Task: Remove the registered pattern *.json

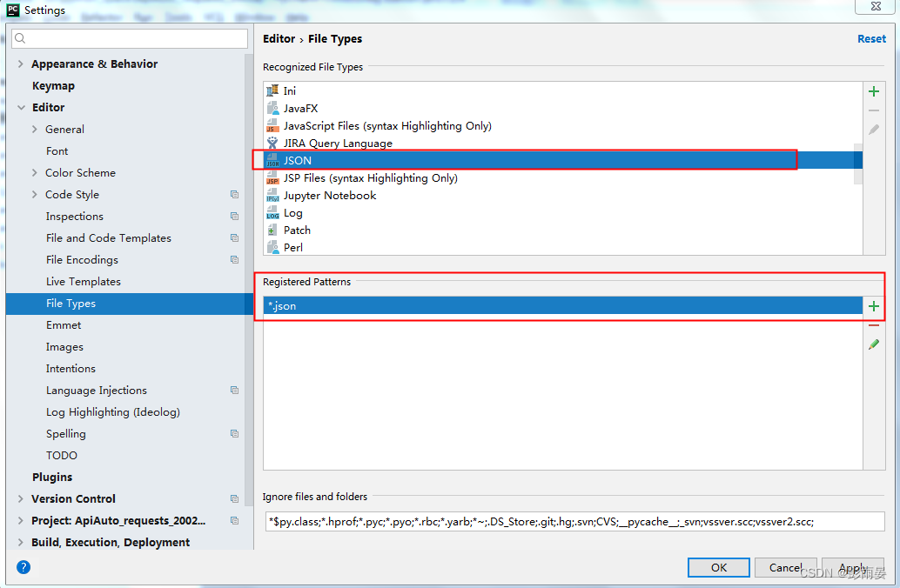Action: [874, 325]
